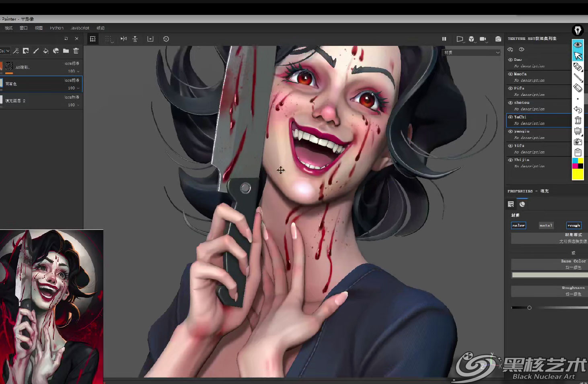Image resolution: width=588 pixels, height=384 pixels.
Task: Open the 材质 viewport channel dropdown
Action: point(472,53)
